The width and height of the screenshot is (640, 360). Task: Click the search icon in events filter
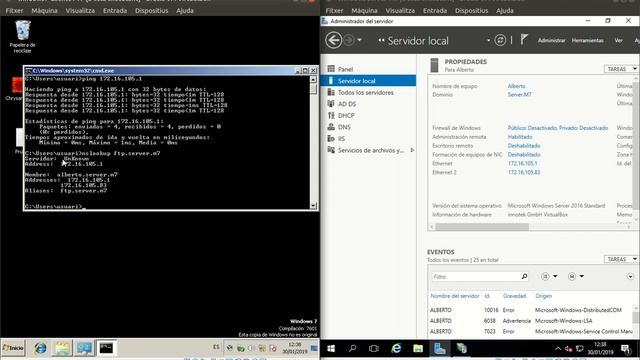(x=524, y=276)
